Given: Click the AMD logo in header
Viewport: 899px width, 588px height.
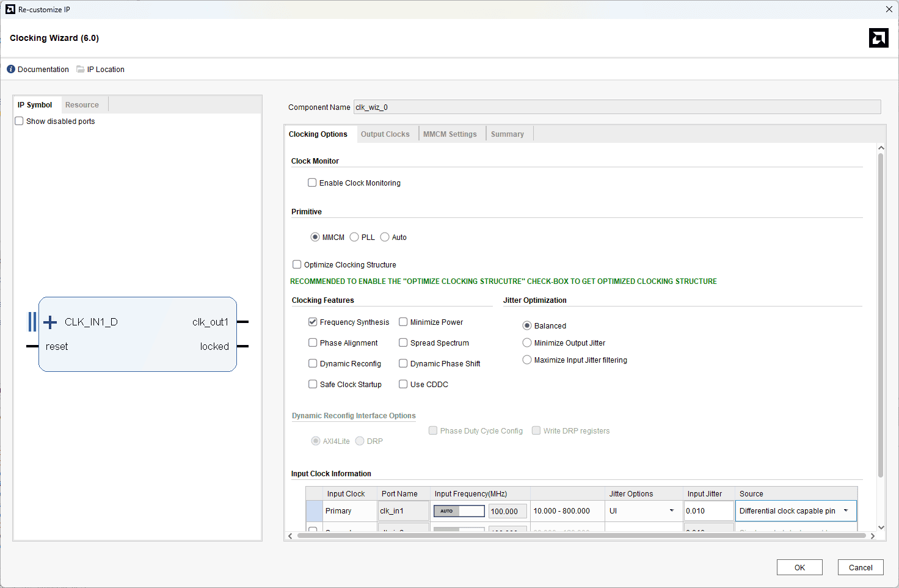Looking at the screenshot, I should (x=878, y=38).
